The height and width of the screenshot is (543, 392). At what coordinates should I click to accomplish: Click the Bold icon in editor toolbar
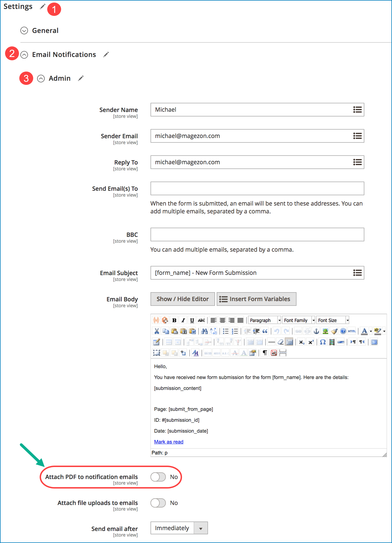(174, 320)
